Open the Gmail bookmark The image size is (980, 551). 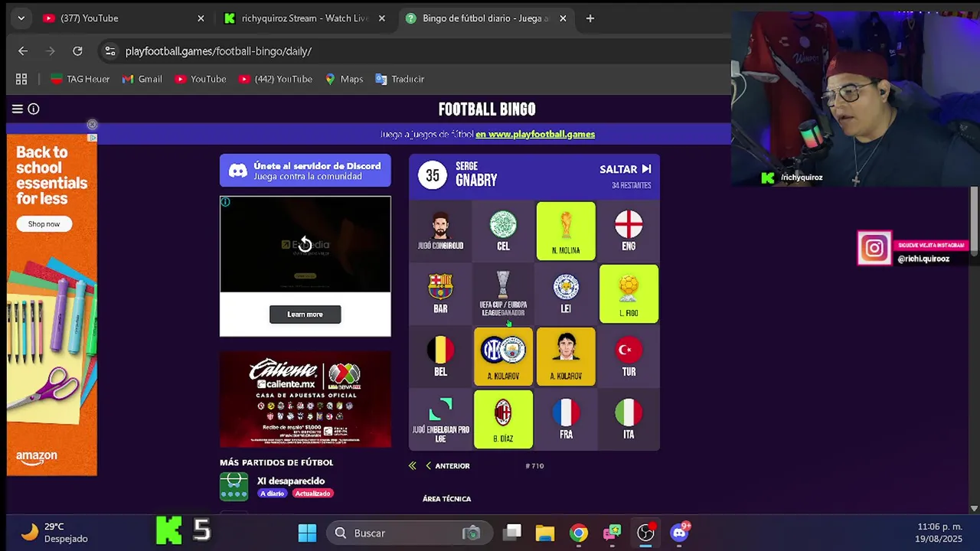coord(142,79)
